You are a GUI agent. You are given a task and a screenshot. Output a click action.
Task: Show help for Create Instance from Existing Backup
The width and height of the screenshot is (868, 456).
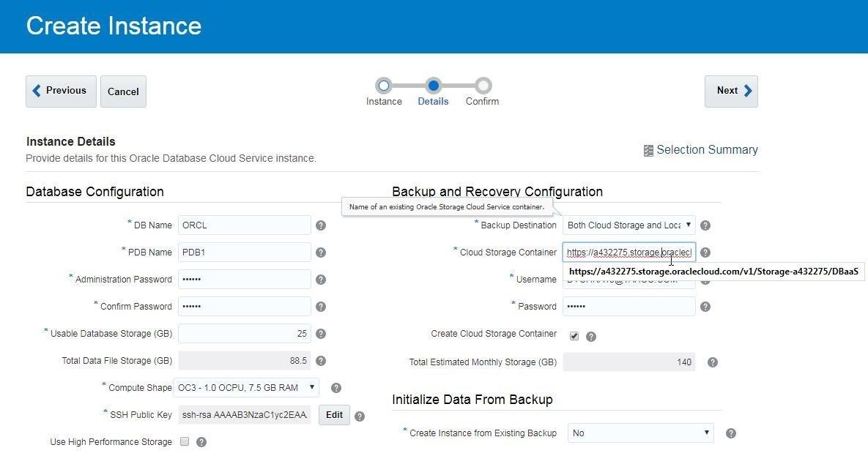[731, 433]
